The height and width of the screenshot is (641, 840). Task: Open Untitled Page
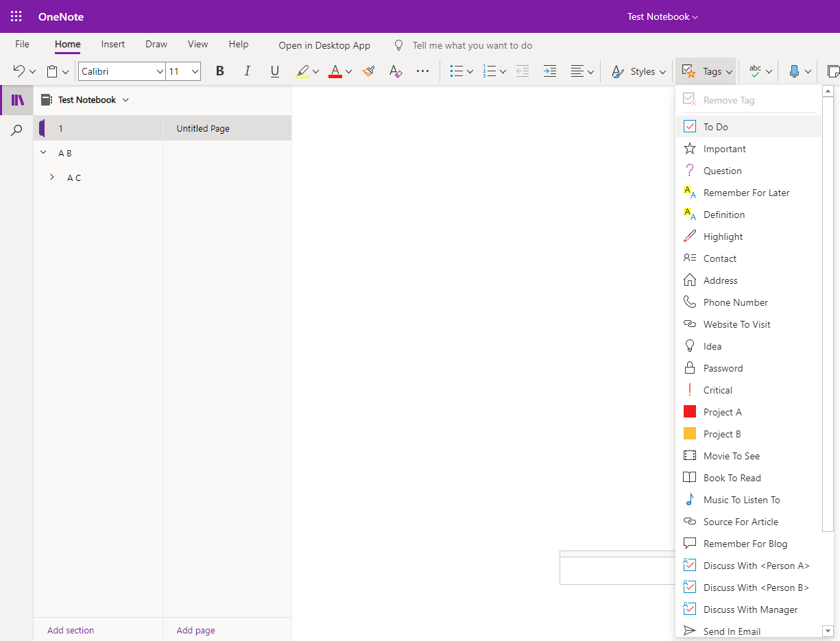click(x=227, y=128)
